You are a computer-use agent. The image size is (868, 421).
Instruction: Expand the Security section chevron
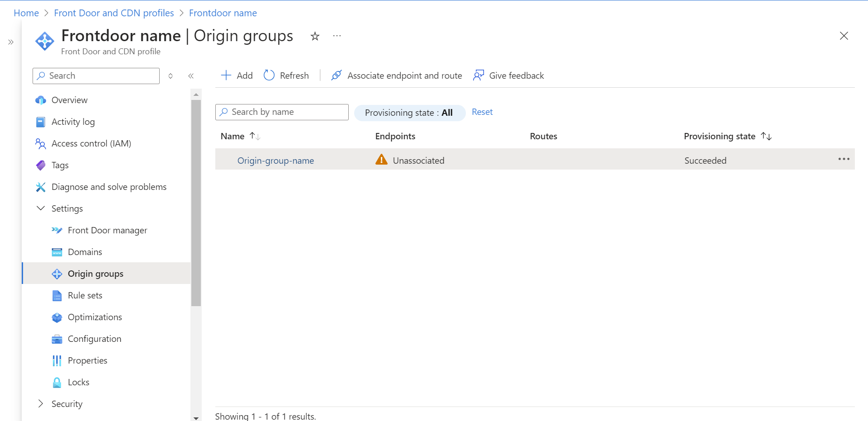pos(41,404)
